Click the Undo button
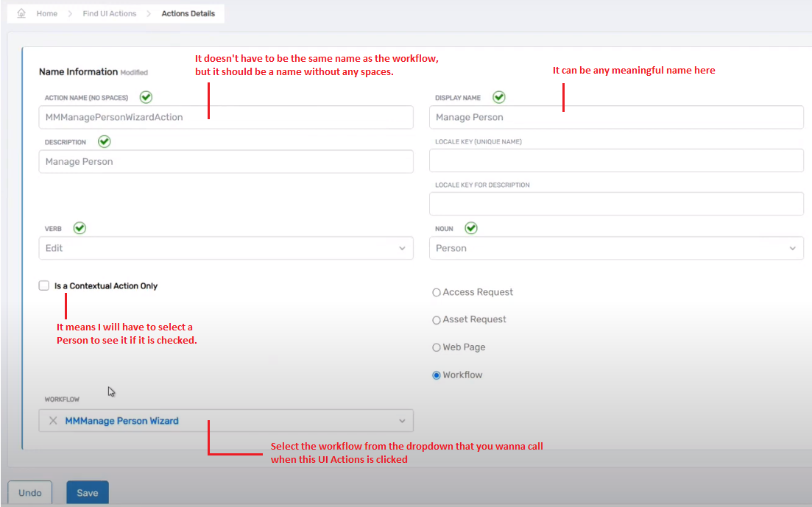The width and height of the screenshot is (812, 507). [30, 492]
